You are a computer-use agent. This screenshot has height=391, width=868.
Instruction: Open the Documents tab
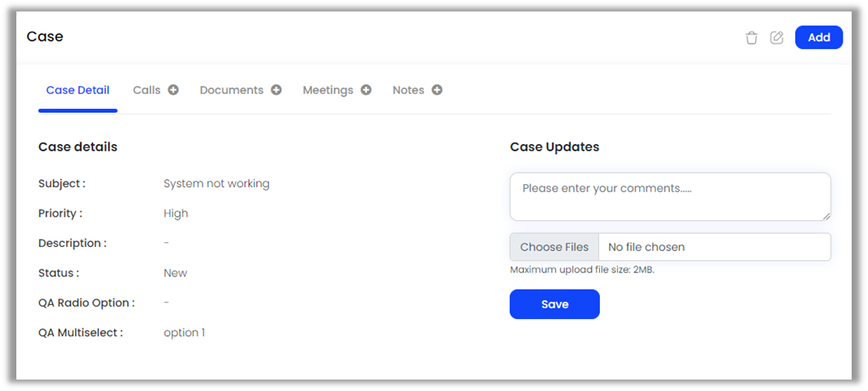point(231,90)
